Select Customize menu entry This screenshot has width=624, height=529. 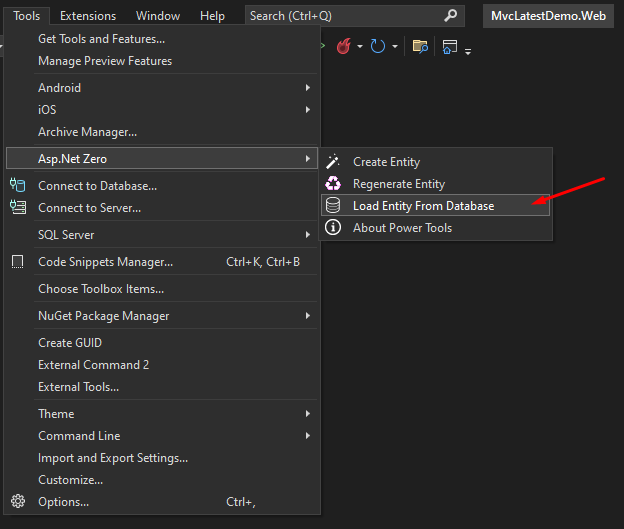pos(162,480)
